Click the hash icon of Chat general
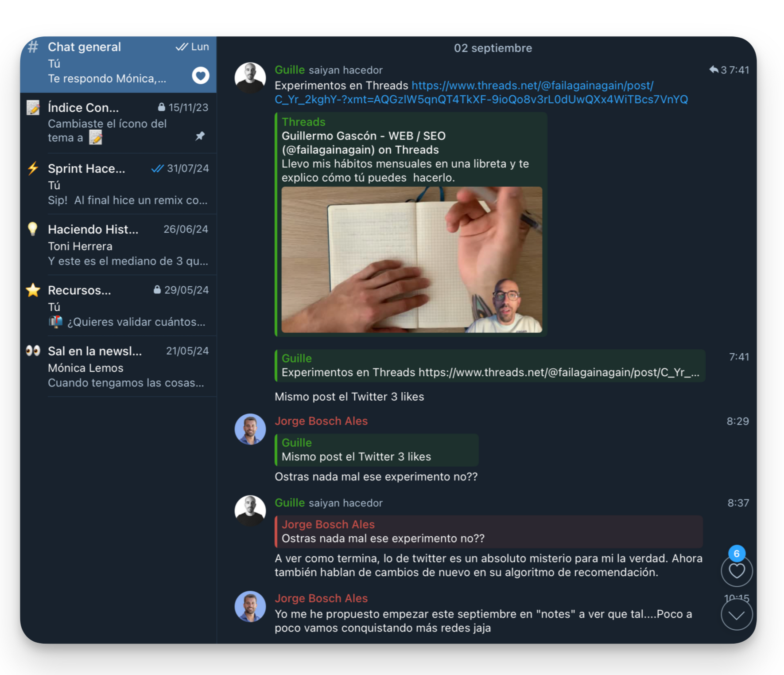The width and height of the screenshot is (784, 675). point(33,47)
